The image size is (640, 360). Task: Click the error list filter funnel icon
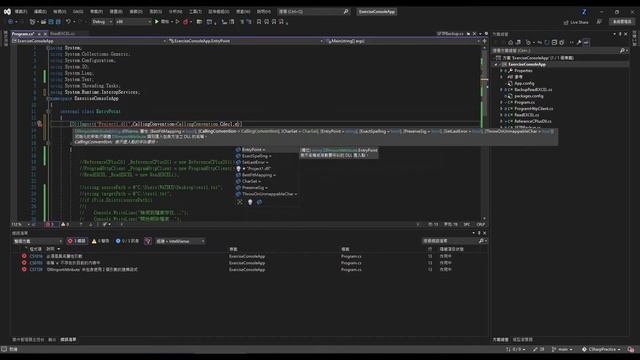148,241
